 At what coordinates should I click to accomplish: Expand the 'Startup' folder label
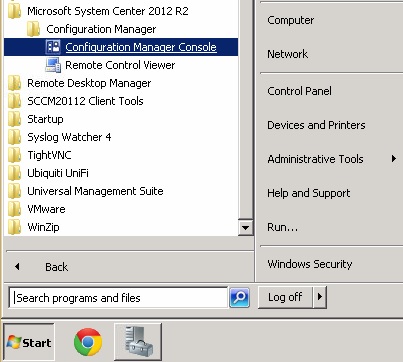coord(45,119)
